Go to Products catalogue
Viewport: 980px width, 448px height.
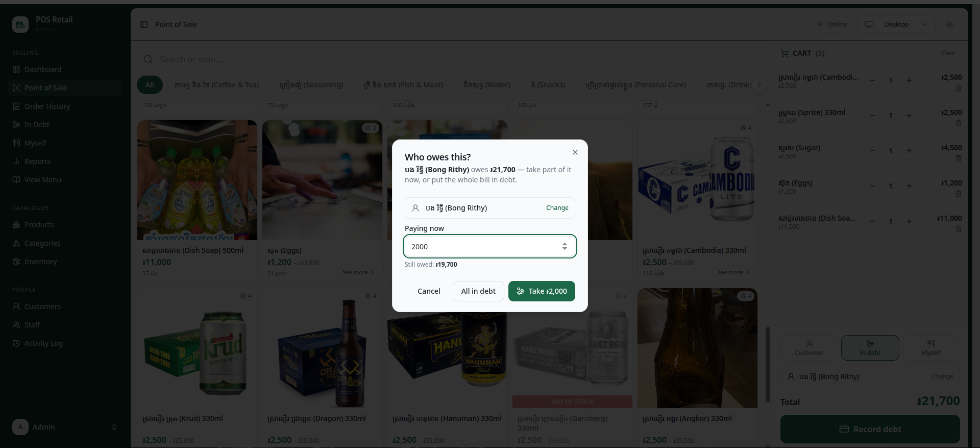pyautogui.click(x=65, y=225)
